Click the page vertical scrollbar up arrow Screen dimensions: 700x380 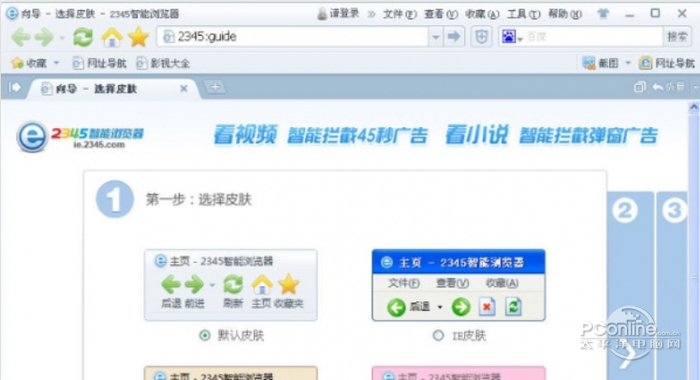pos(694,107)
